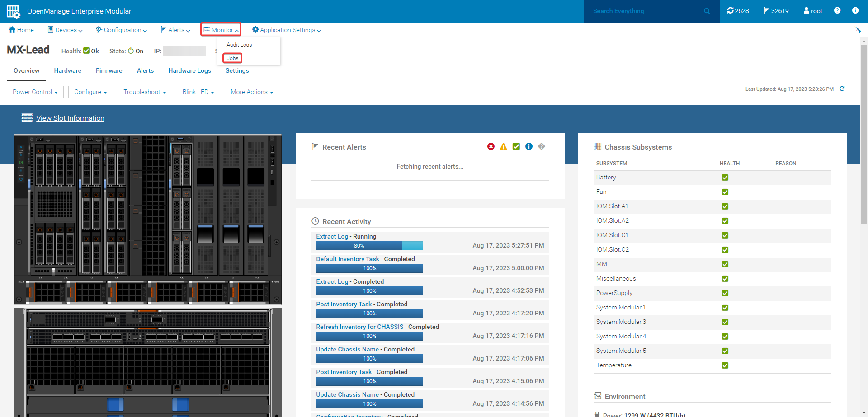The image size is (868, 417).
Task: Open the Power Control dropdown
Action: pyautogui.click(x=35, y=92)
